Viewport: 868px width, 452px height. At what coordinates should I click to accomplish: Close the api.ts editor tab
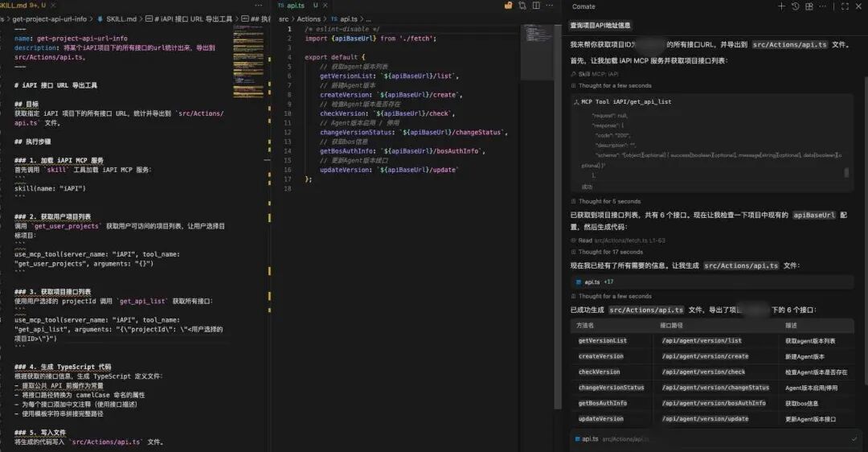[x=325, y=5]
